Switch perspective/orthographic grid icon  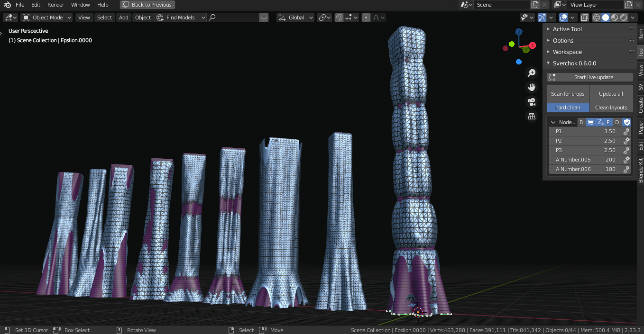[x=532, y=116]
